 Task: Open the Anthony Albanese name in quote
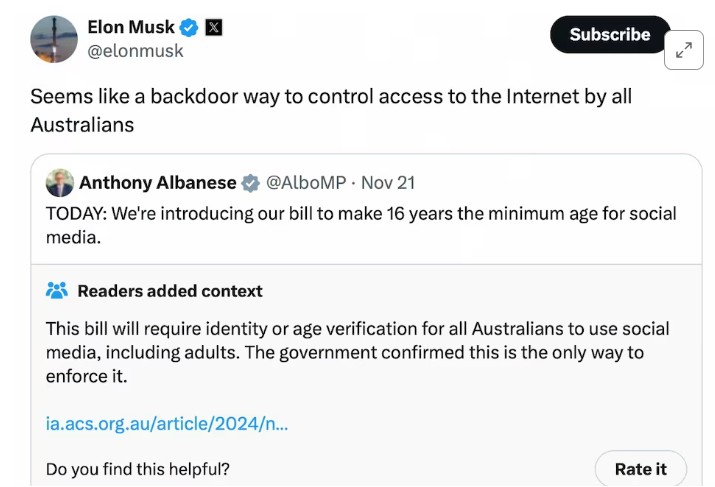(x=157, y=183)
